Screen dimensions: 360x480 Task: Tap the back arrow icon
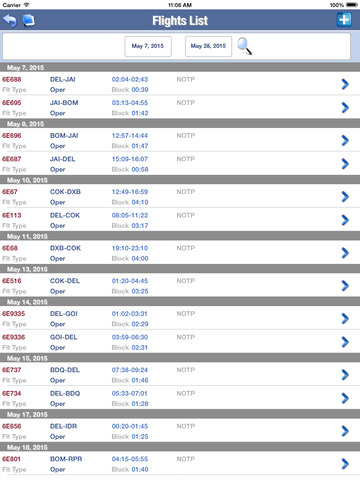click(x=10, y=20)
